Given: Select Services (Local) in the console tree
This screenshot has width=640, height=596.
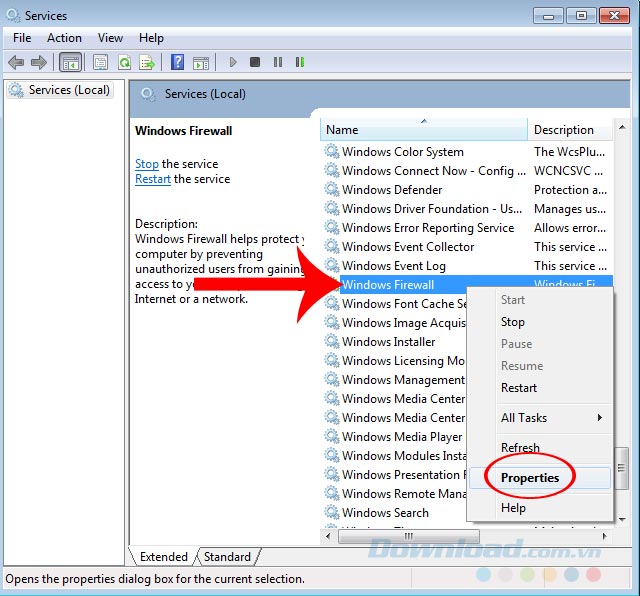Looking at the screenshot, I should (x=60, y=90).
